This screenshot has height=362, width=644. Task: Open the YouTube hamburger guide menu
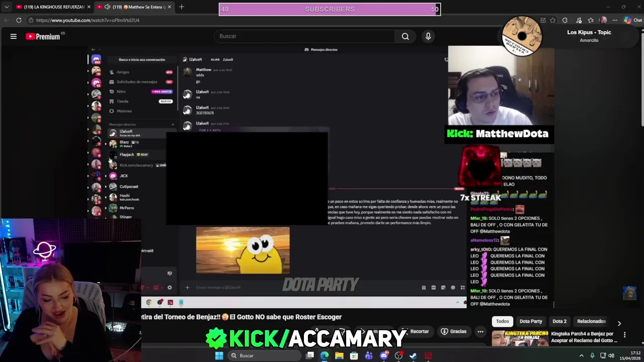click(x=14, y=36)
